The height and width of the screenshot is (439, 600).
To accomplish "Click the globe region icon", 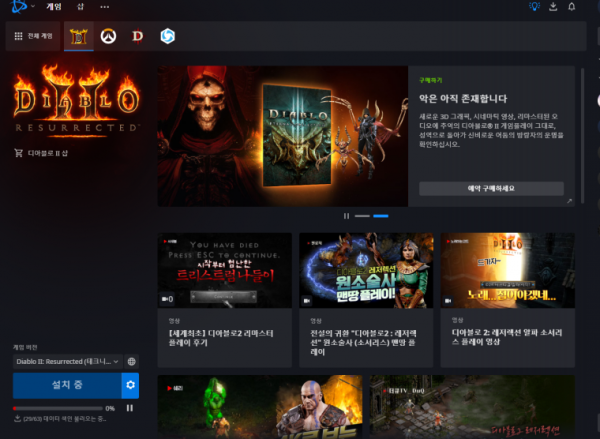I will coord(131,361).
